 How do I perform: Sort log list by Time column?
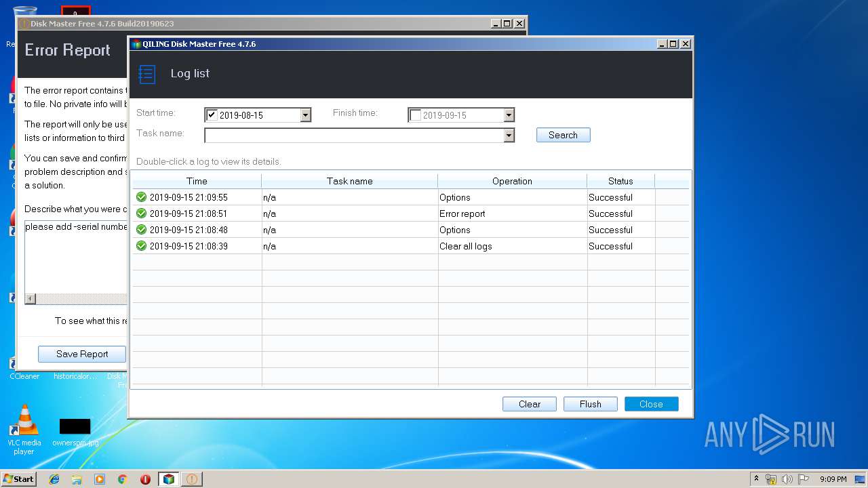pos(197,181)
